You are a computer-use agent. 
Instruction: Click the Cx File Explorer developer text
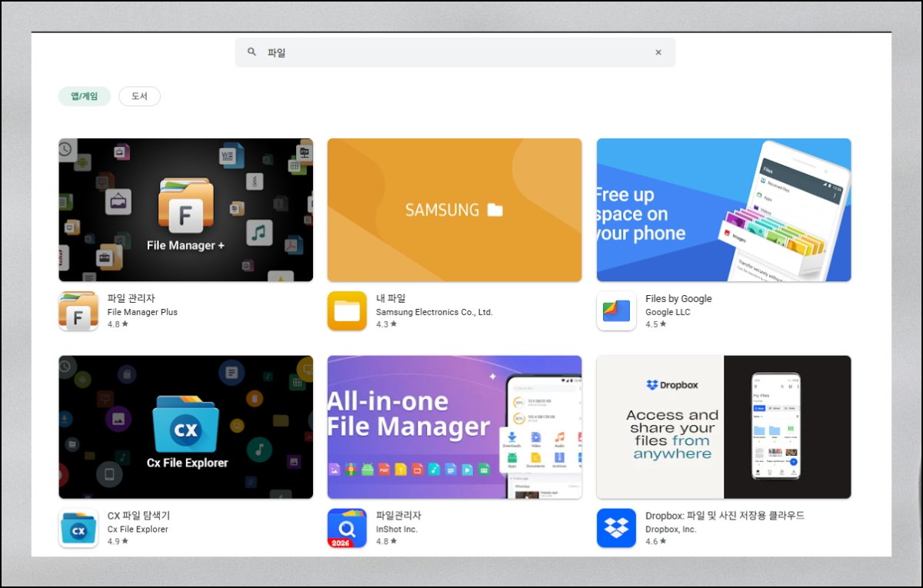138,530
